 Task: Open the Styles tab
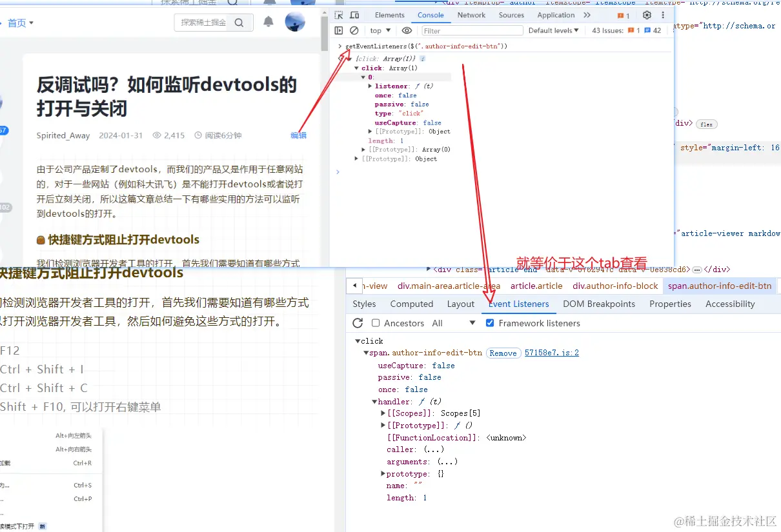pyautogui.click(x=364, y=304)
